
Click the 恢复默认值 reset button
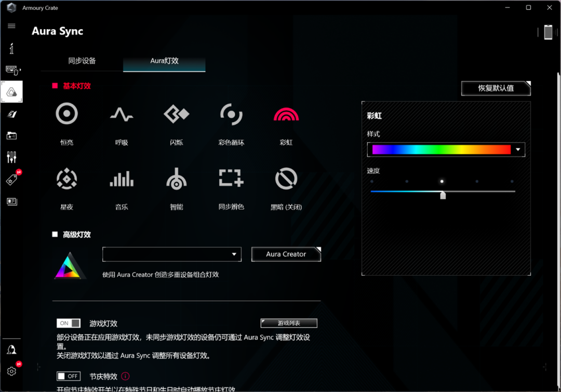496,88
